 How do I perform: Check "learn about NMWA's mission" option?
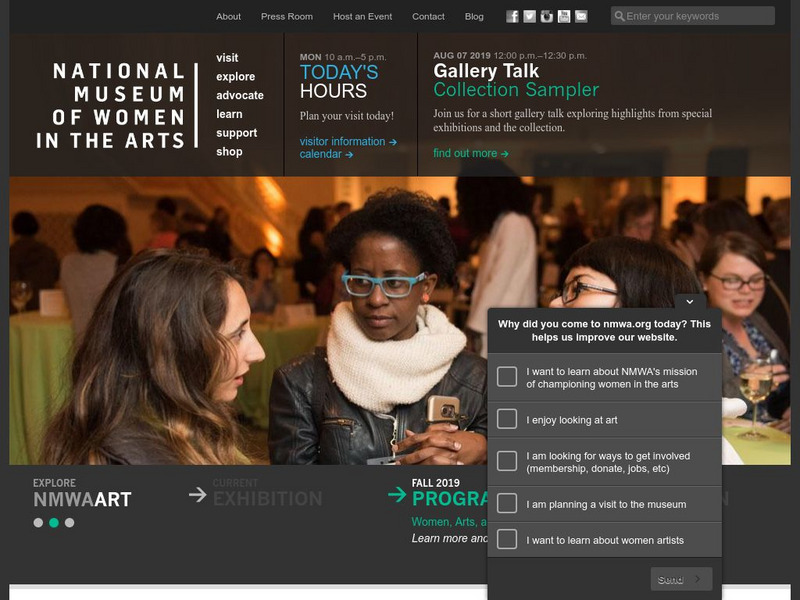click(x=507, y=377)
